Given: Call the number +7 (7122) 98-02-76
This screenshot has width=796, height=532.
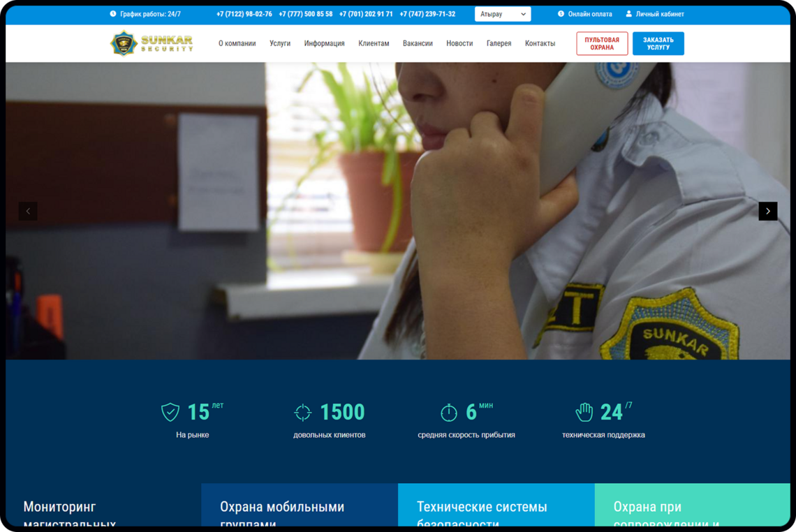Looking at the screenshot, I should (x=244, y=13).
